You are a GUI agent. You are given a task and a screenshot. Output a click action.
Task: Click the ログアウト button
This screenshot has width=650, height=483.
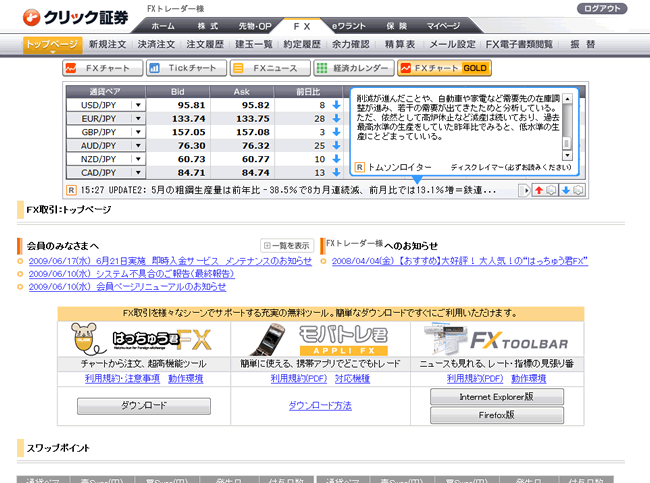[x=602, y=9]
